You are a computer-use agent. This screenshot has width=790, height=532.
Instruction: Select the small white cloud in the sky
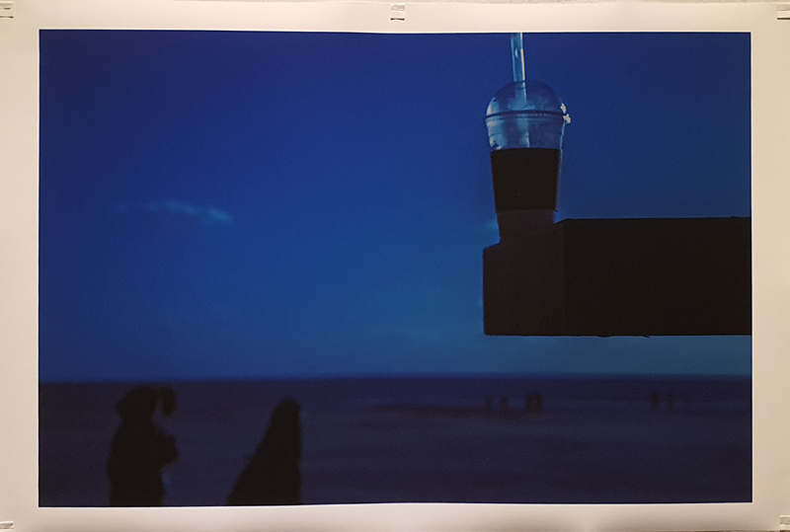[x=177, y=210]
